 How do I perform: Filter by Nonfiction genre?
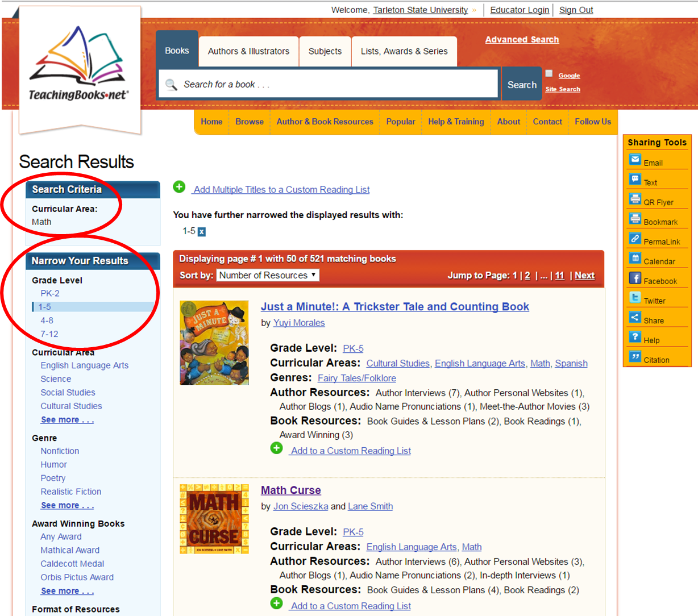click(60, 451)
